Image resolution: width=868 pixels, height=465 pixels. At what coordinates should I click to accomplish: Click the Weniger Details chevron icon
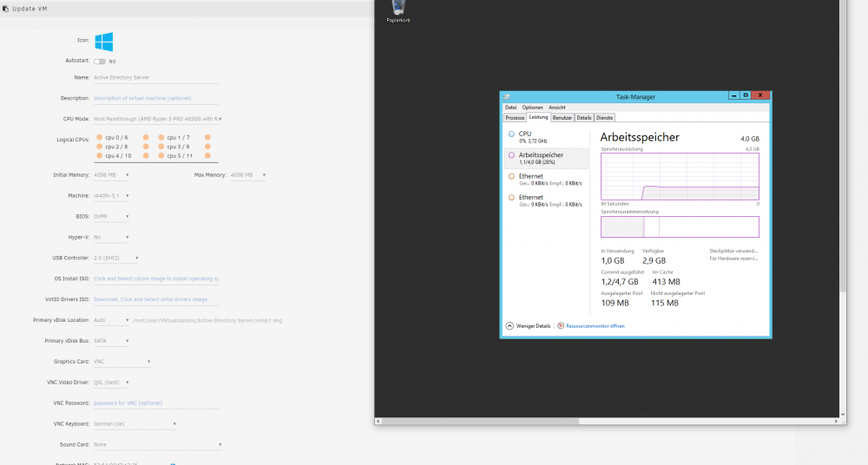[x=510, y=325]
